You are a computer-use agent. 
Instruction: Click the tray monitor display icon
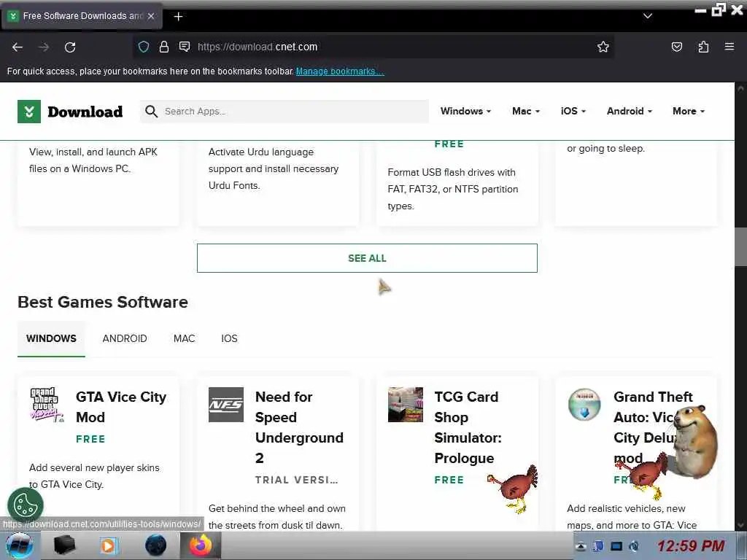(616, 546)
